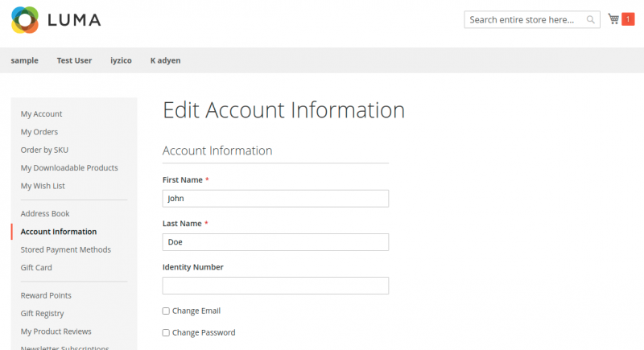Open Order by SKU link

[x=44, y=150]
